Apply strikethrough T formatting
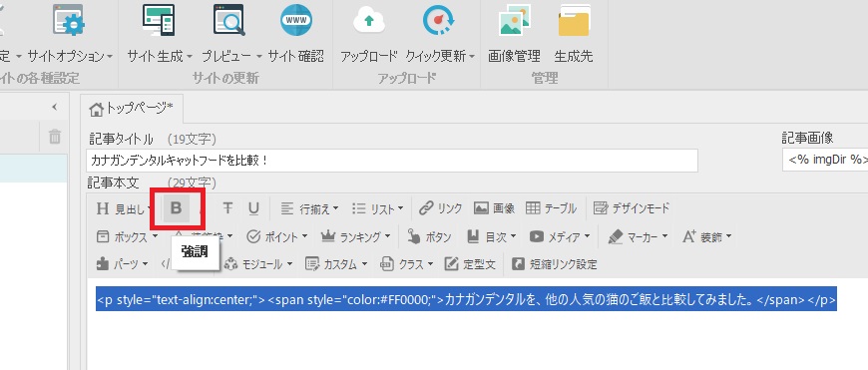The width and height of the screenshot is (868, 370). [x=227, y=208]
